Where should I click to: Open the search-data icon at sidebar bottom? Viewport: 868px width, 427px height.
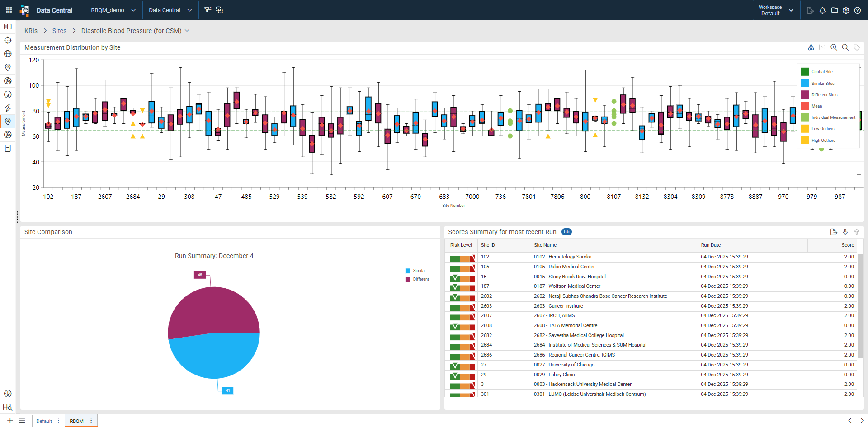coord(8,407)
